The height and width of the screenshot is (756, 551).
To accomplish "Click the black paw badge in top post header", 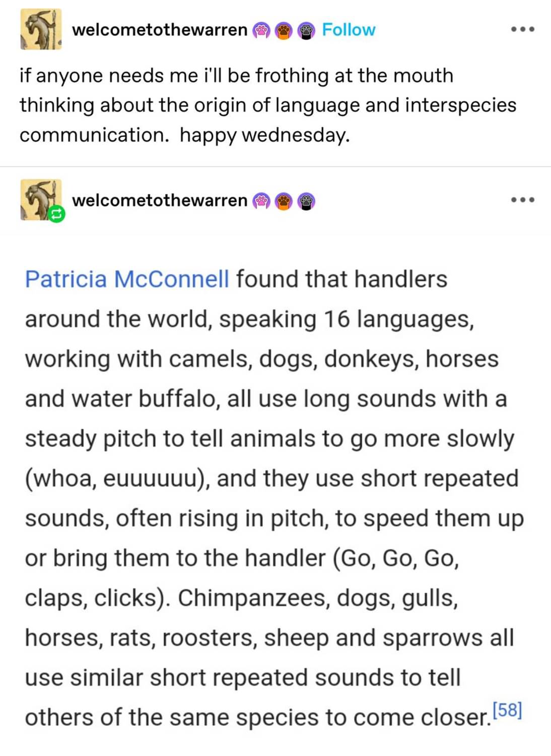I will 306,31.
